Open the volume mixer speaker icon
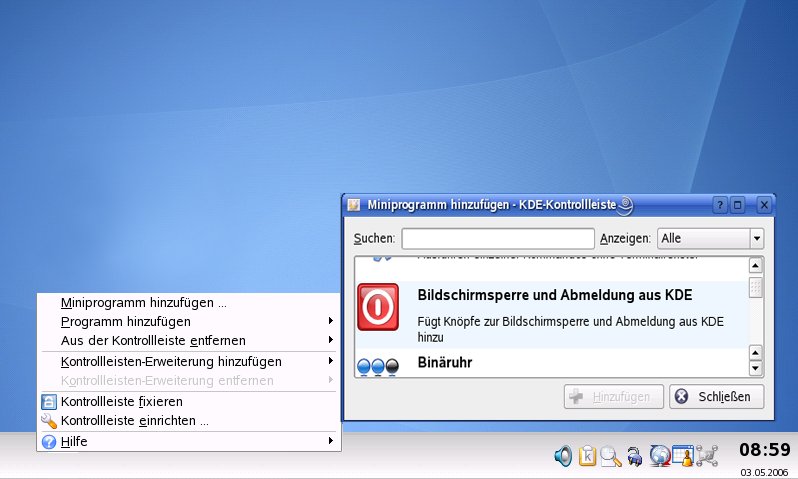The height and width of the screenshot is (479, 798). [563, 456]
